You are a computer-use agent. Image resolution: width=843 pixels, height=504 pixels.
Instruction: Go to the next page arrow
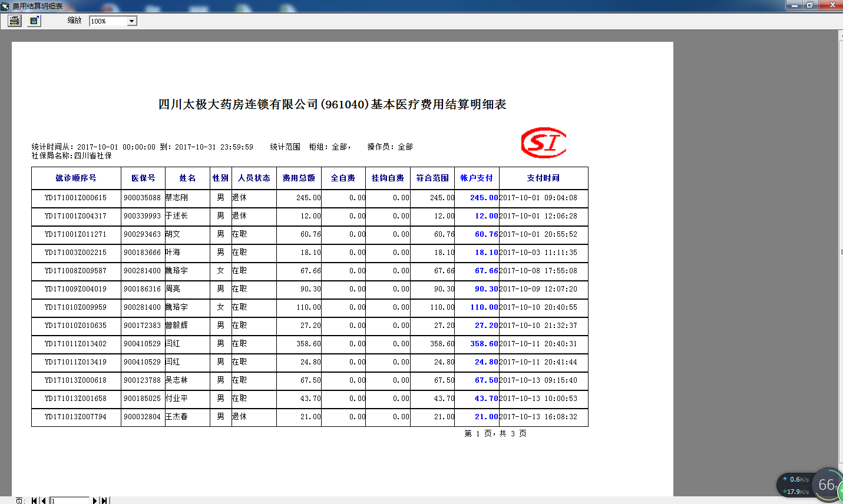[95, 500]
